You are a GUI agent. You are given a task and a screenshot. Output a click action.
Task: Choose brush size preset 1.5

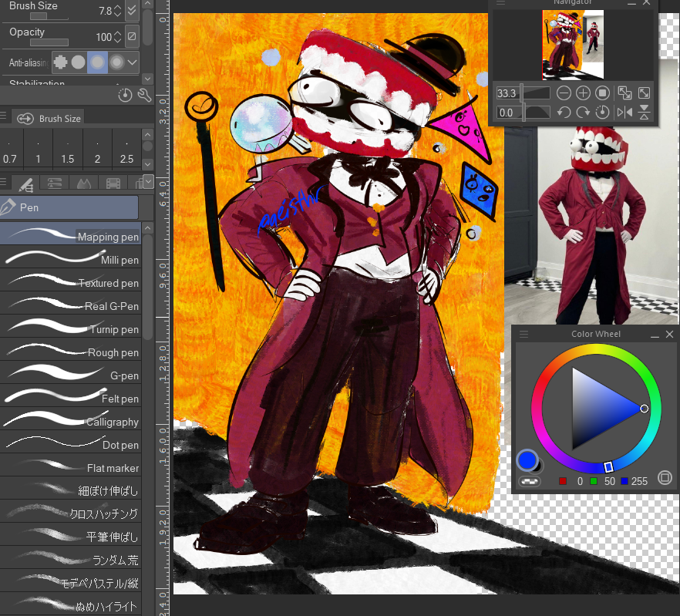point(67,150)
